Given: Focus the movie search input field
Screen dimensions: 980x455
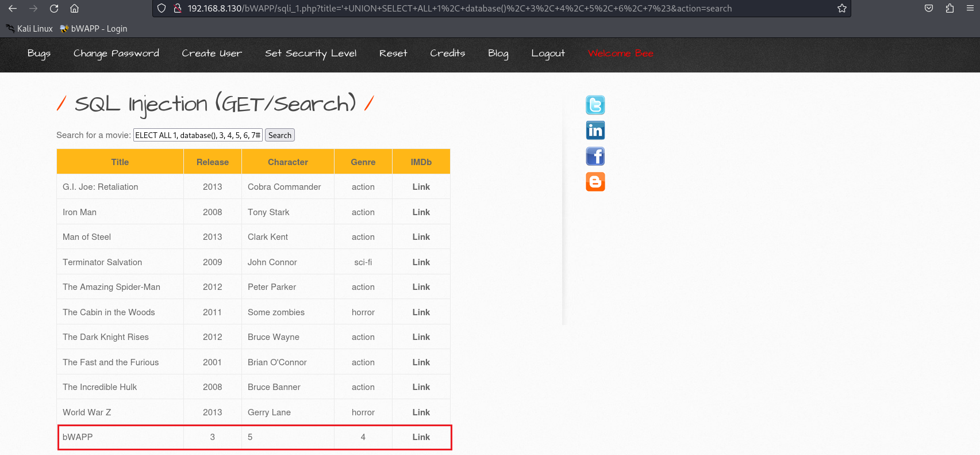Looking at the screenshot, I should (198, 135).
